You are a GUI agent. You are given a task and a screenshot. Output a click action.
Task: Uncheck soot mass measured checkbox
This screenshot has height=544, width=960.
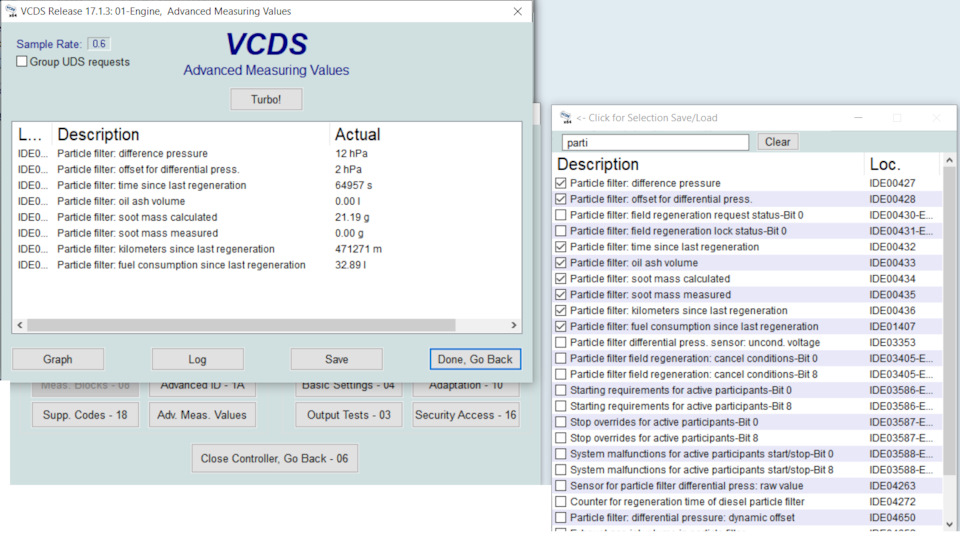561,294
